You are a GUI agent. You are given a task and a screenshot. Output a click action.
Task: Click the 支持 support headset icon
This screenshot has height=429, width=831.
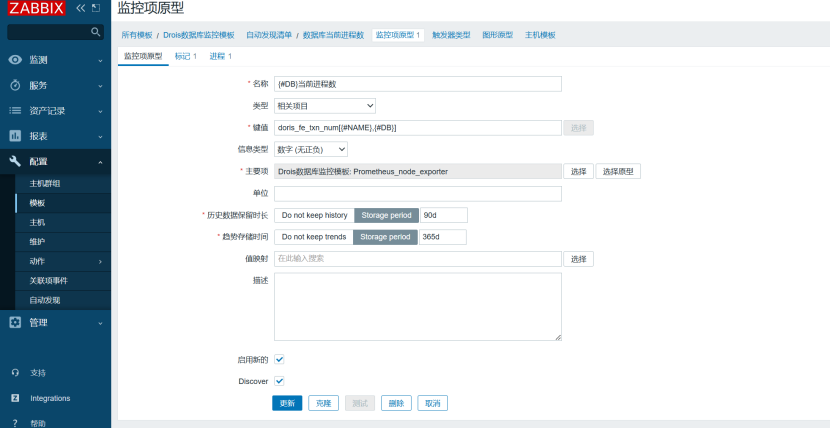[x=15, y=372]
